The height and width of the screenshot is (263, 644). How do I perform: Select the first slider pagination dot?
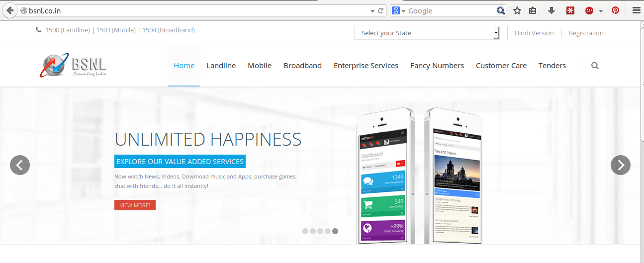click(305, 231)
